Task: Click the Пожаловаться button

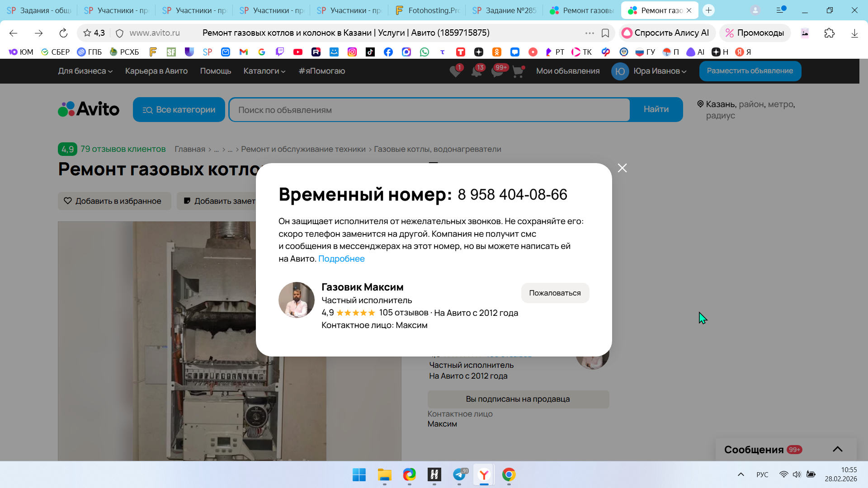Action: tap(555, 293)
